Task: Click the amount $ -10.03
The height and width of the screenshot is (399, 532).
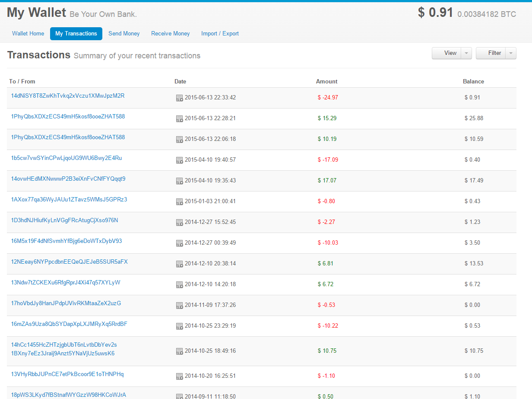Action: pos(328,243)
